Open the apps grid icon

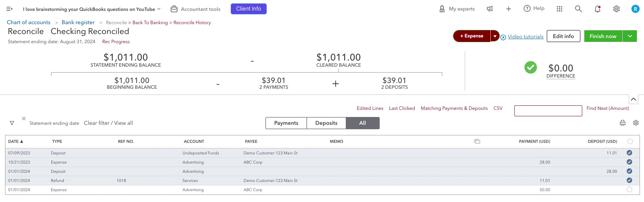(x=560, y=9)
